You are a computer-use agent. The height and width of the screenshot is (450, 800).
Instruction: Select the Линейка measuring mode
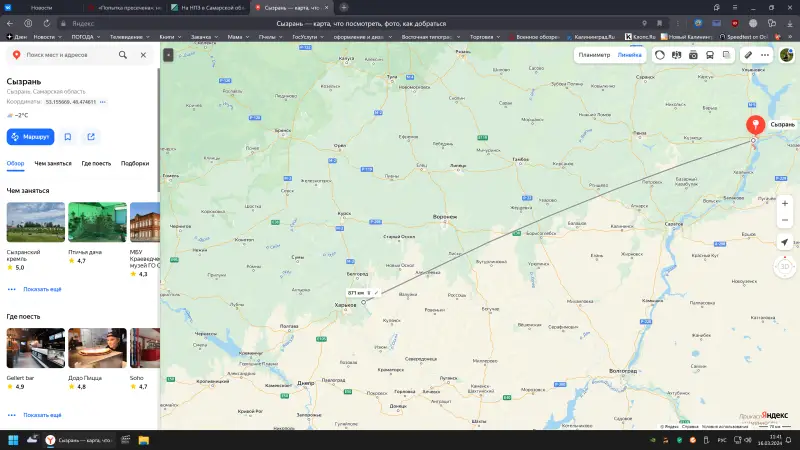[629, 55]
